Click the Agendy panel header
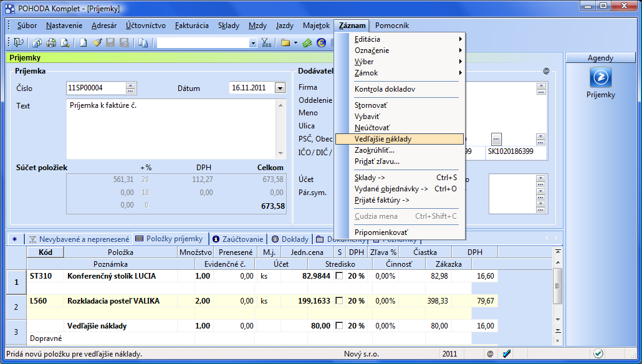 click(x=600, y=58)
